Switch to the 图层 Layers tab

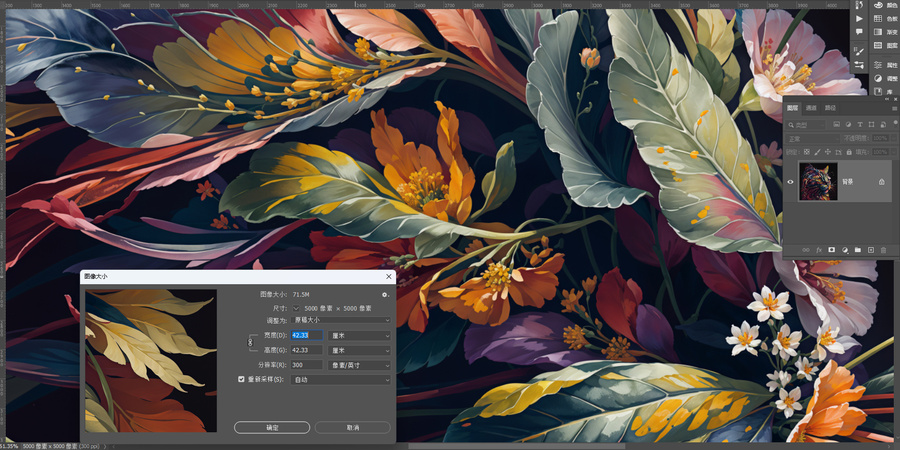[792, 108]
